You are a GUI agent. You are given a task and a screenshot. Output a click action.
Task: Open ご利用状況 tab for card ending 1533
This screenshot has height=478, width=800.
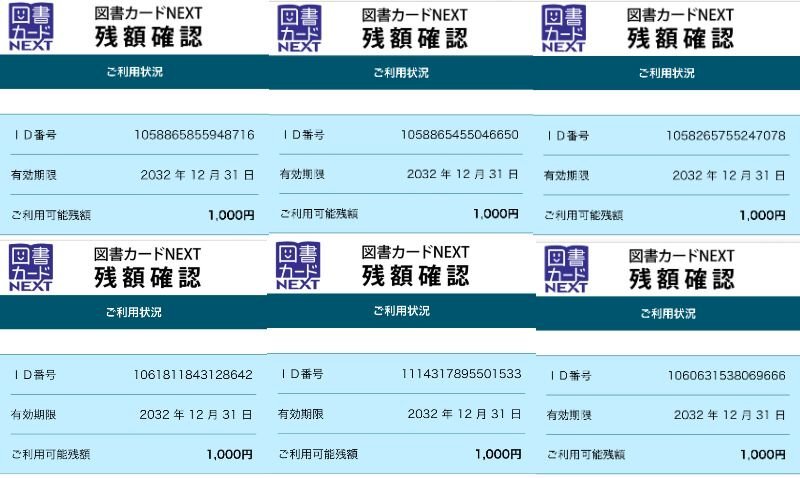(x=402, y=311)
